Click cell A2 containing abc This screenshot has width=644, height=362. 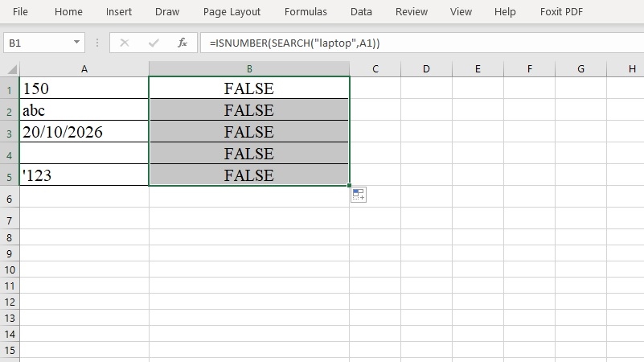coord(84,109)
